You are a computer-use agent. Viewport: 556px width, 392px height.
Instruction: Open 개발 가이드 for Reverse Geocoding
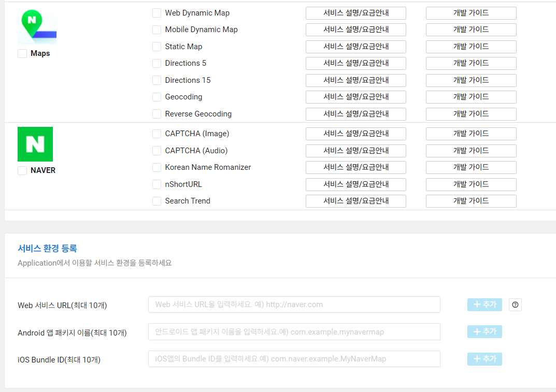[x=471, y=114]
